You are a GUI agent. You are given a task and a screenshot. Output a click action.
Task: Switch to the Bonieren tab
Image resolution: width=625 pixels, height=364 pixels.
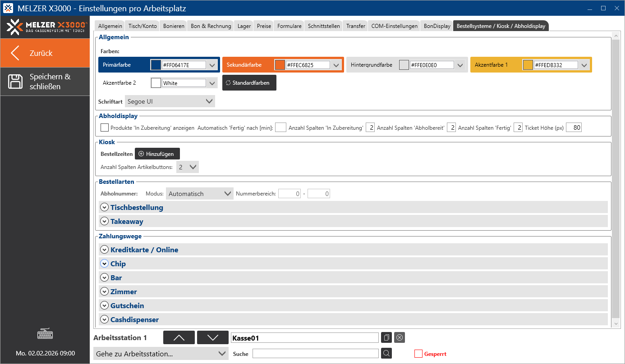click(174, 26)
